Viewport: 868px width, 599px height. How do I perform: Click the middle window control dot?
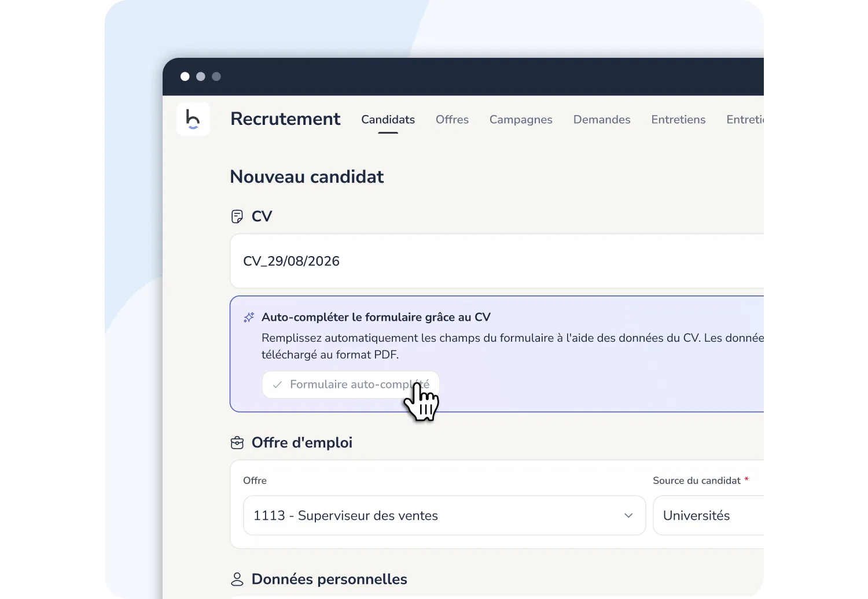point(200,76)
